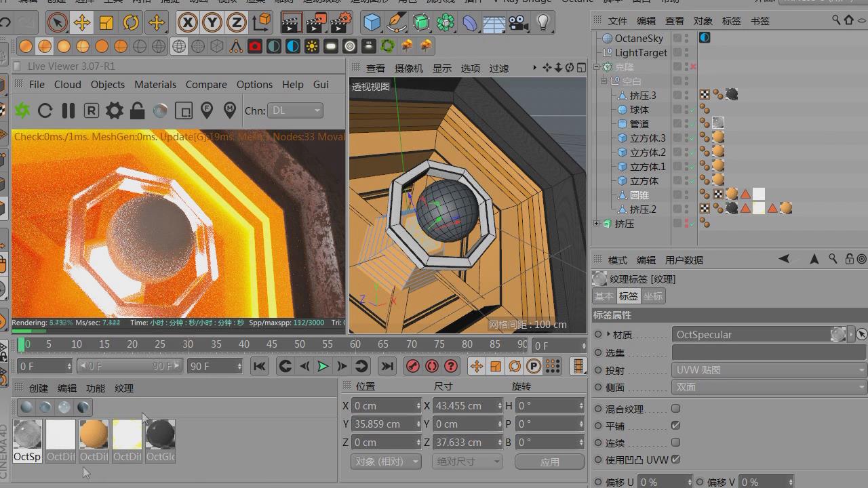This screenshot has width=868, height=488.
Task: Send scene with Octane gear icon
Action: (22, 110)
